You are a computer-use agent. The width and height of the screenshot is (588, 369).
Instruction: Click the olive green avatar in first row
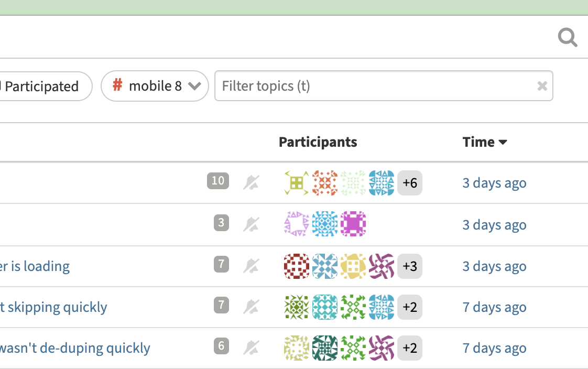[x=297, y=183]
